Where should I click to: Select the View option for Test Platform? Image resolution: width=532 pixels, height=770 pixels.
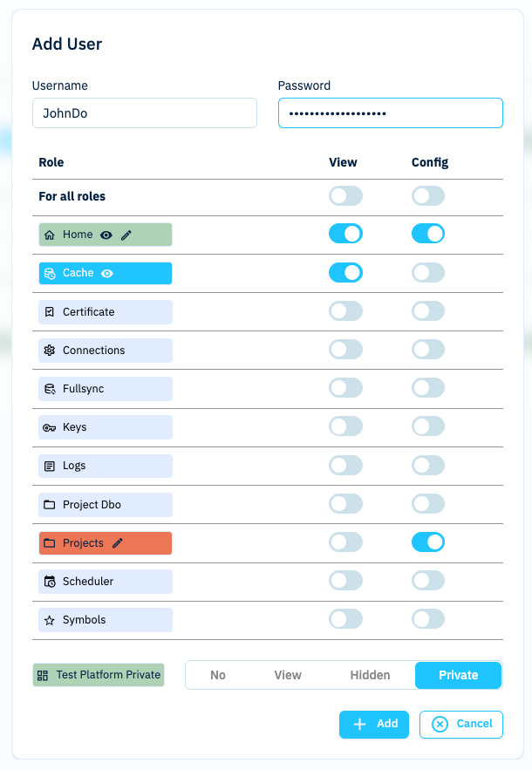click(x=288, y=675)
